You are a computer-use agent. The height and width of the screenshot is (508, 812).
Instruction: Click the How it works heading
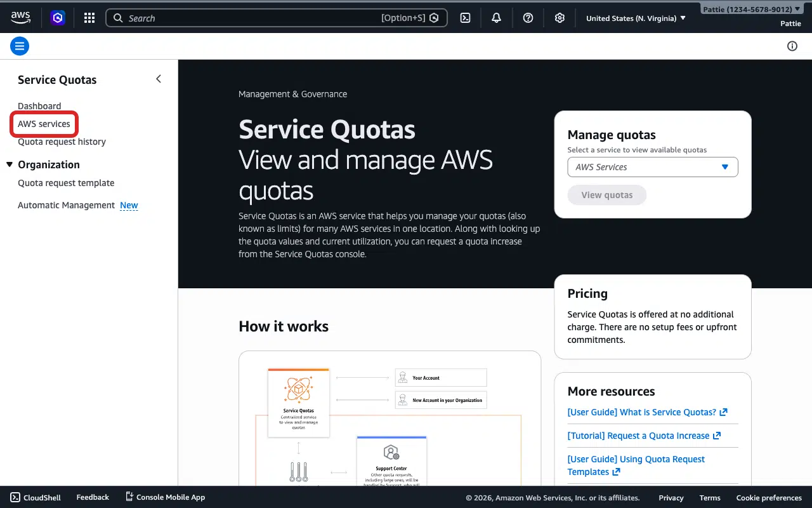point(284,326)
